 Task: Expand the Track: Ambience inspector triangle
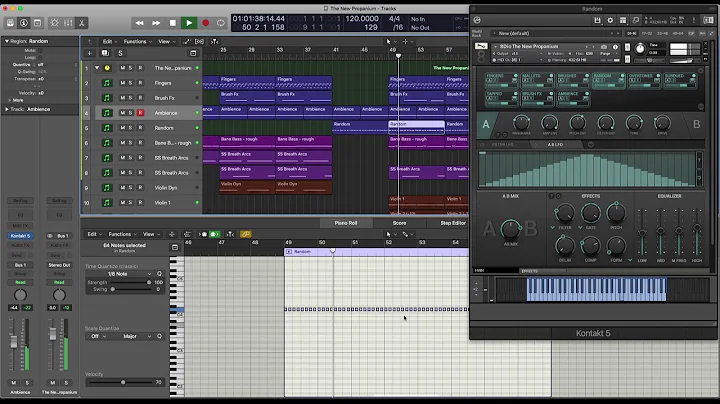tap(7, 109)
